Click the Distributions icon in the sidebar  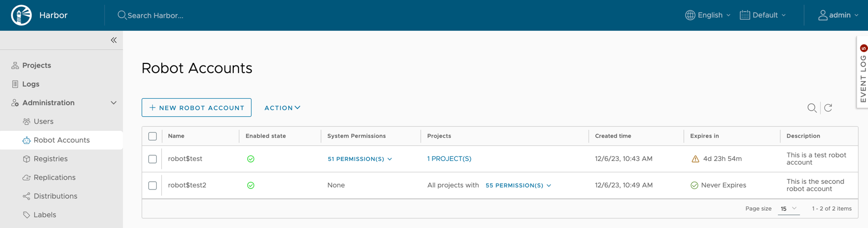click(26, 196)
